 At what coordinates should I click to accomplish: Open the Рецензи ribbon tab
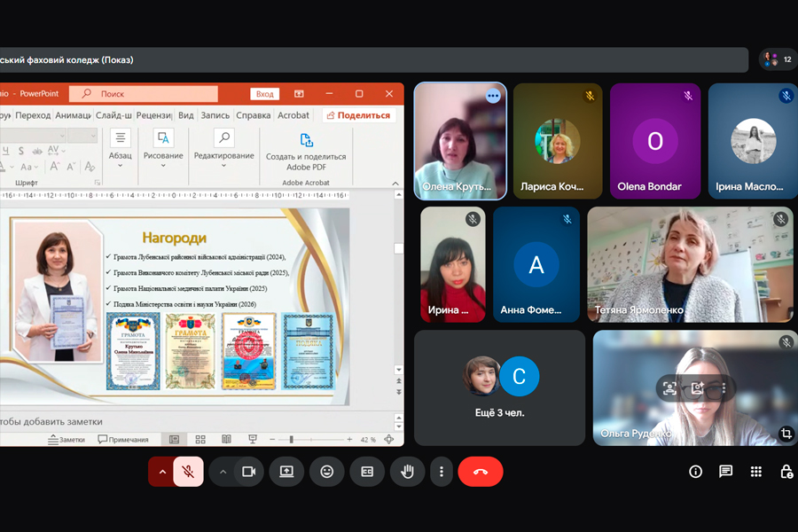click(154, 115)
